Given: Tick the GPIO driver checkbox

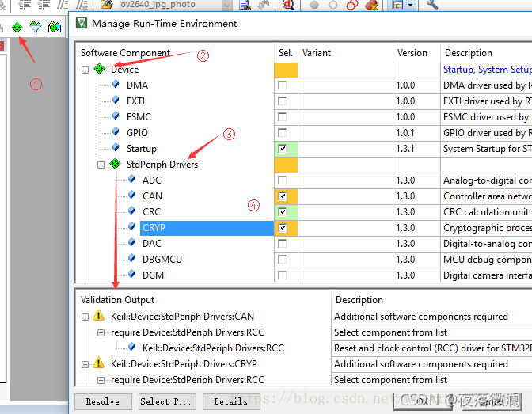Looking at the screenshot, I should pos(283,133).
